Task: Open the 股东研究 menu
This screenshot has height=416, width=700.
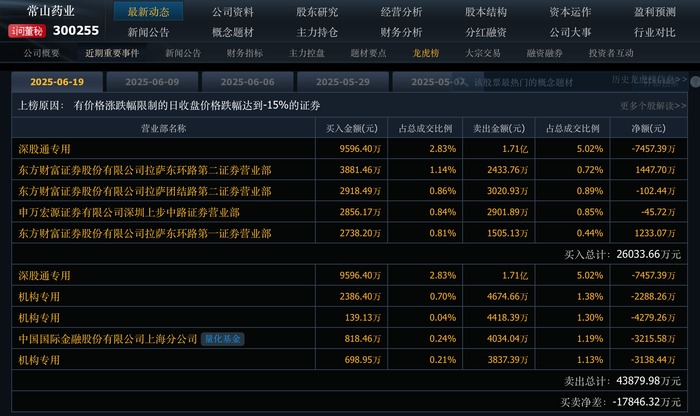Action: tap(317, 12)
